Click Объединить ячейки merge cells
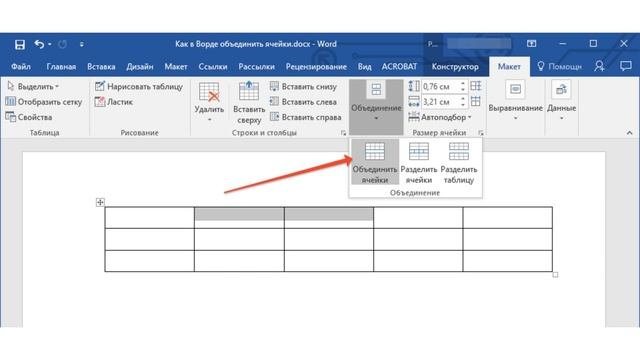The width and height of the screenshot is (640, 360). pos(375,162)
